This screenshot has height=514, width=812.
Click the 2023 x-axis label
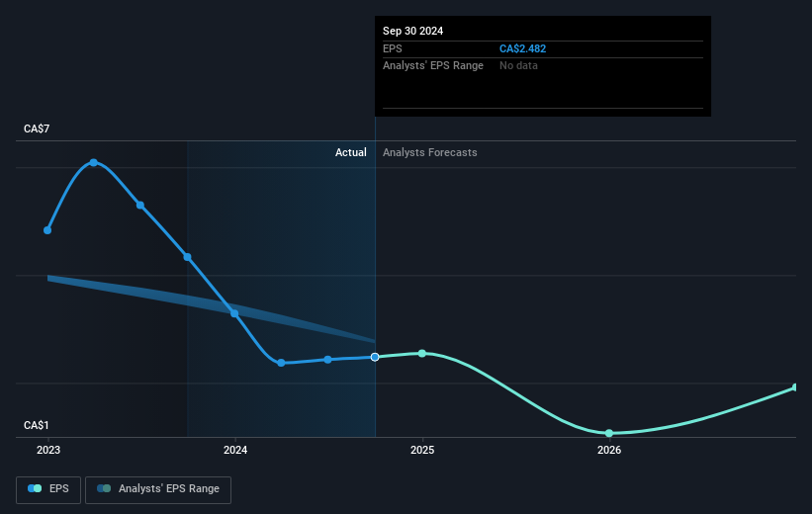tap(48, 451)
